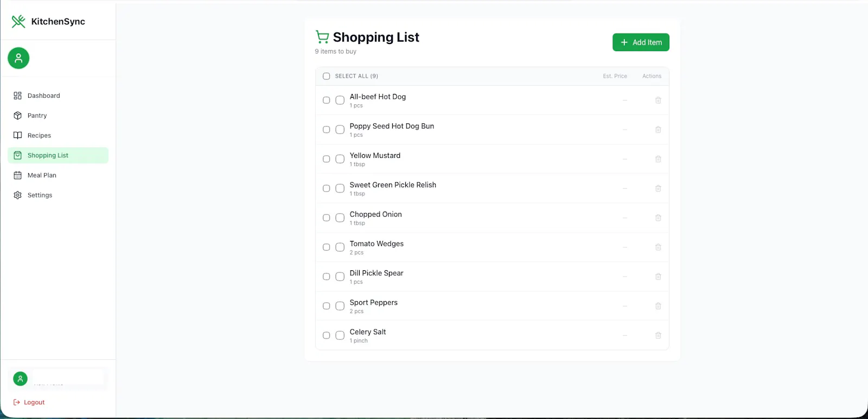Delete Dill Pickle Spear with trash icon
Screen dimensions: 868x419
click(x=658, y=276)
